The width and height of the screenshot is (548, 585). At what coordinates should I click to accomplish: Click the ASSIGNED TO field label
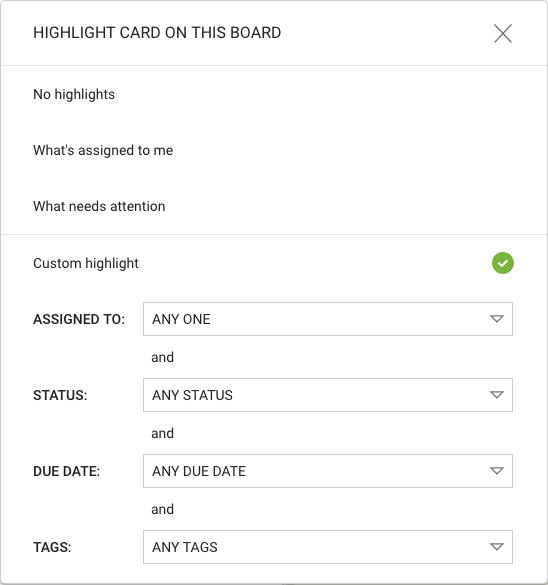79,319
